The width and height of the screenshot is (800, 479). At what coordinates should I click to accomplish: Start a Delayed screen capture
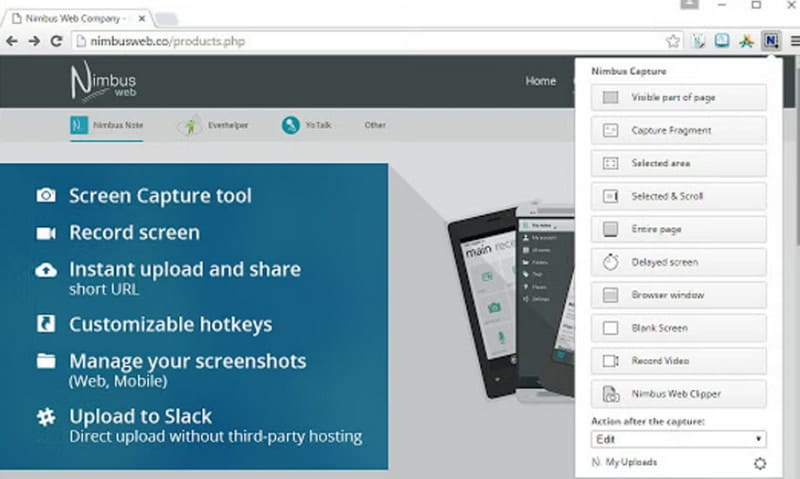point(678,262)
